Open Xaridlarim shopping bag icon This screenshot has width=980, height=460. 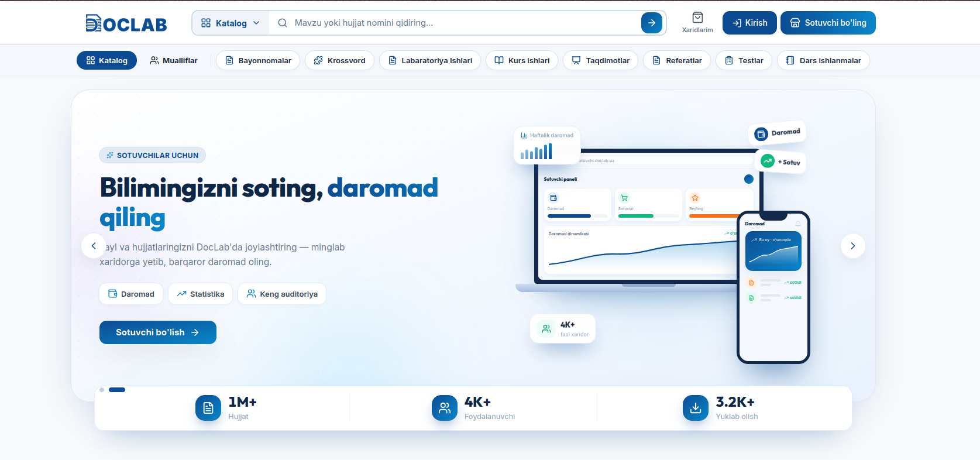click(x=697, y=18)
